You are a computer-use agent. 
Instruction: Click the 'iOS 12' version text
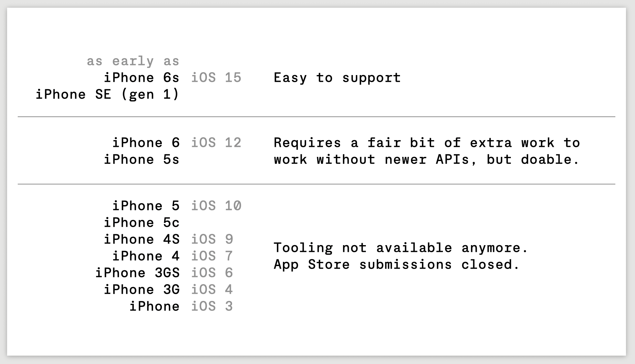coord(216,143)
